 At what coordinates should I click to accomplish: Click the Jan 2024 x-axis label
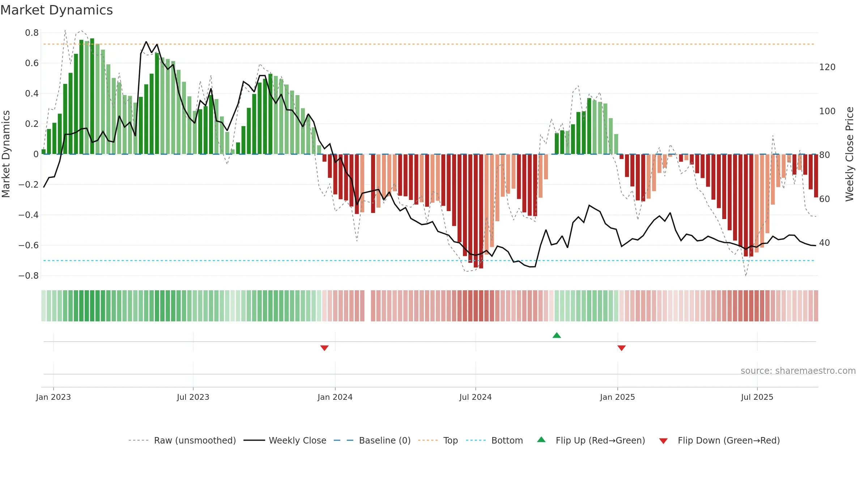click(335, 397)
